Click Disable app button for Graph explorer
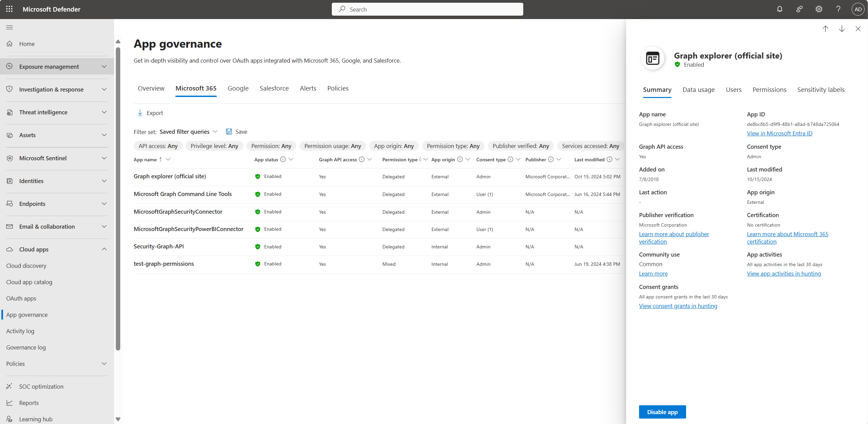The height and width of the screenshot is (424, 868). click(663, 412)
